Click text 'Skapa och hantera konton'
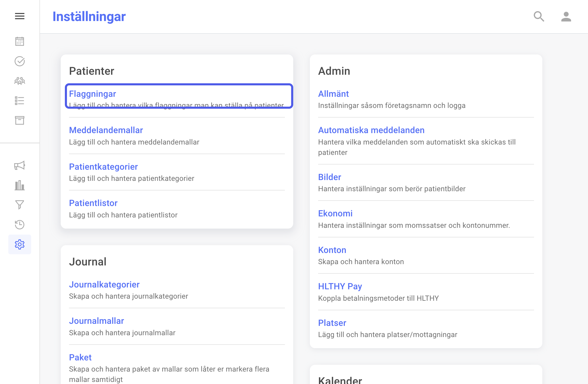 coord(361,262)
